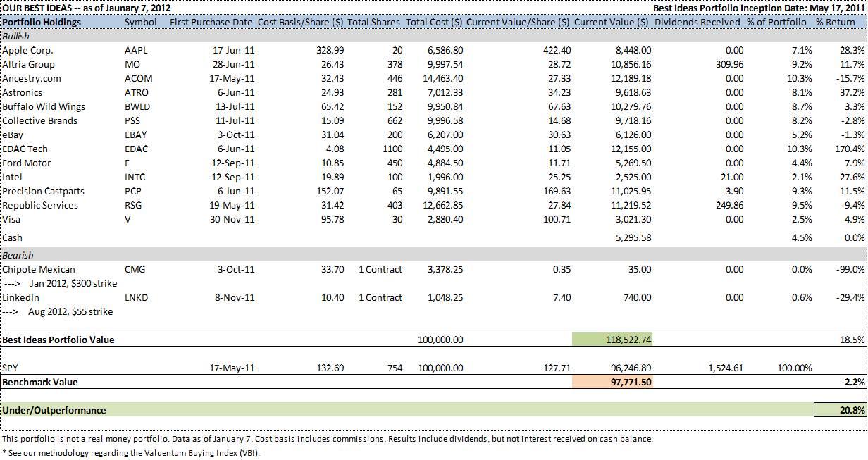Click the orange 97,771.50 benchmark value cell
This screenshot has width=868, height=460.
pos(612,382)
